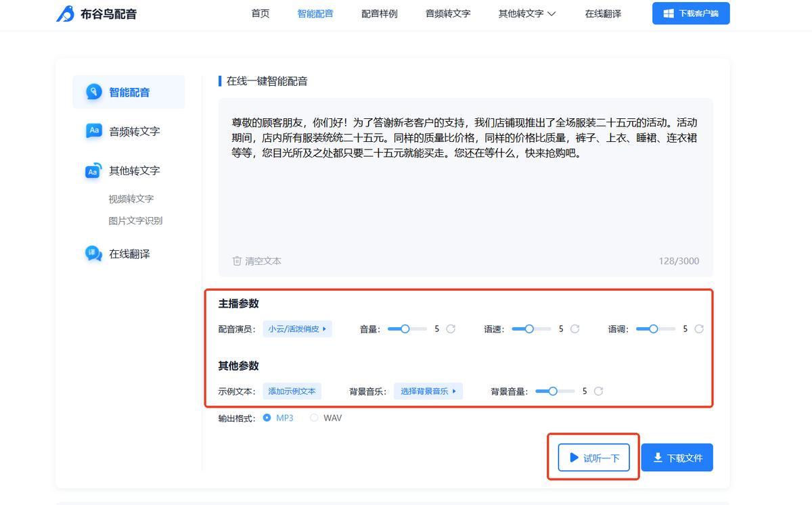Reset 语调 with its refresh icon
The image size is (812, 505).
click(x=699, y=329)
